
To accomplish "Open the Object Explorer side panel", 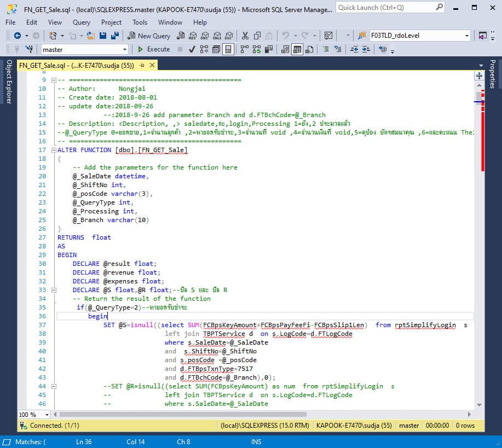I will [9, 82].
